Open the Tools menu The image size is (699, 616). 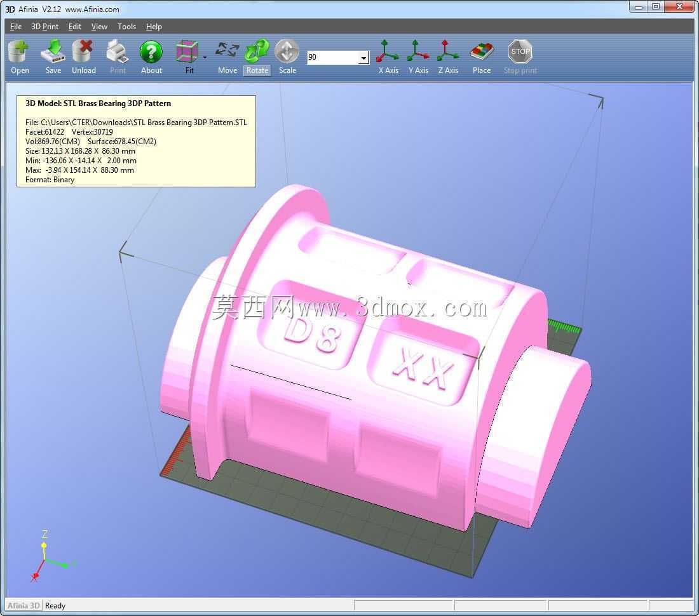126,27
